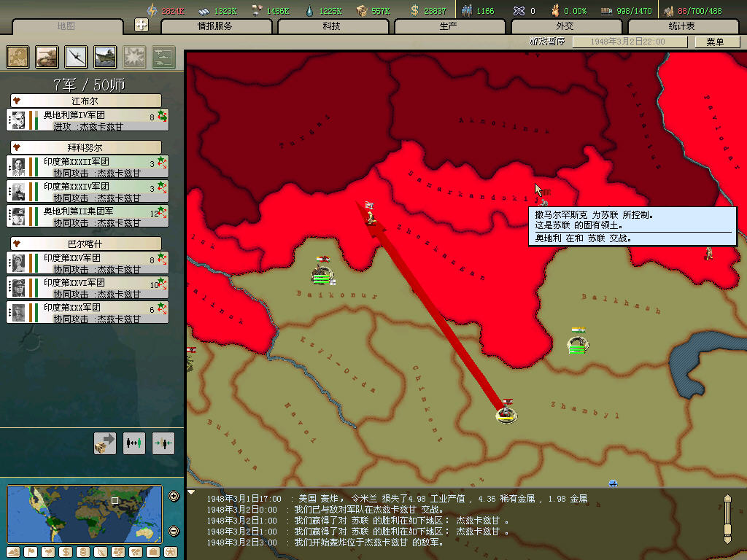Click the dissent flame icon
The width and height of the screenshot is (747, 560).
(x=555, y=10)
